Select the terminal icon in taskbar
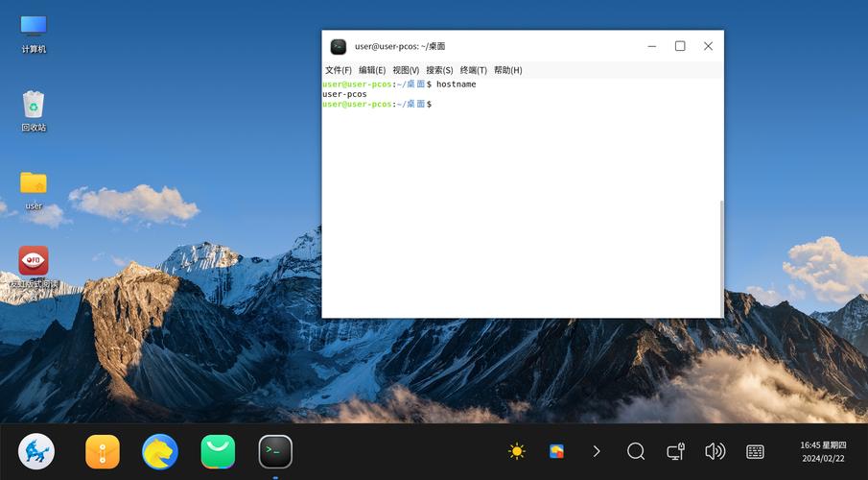The height and width of the screenshot is (480, 868). click(x=275, y=451)
